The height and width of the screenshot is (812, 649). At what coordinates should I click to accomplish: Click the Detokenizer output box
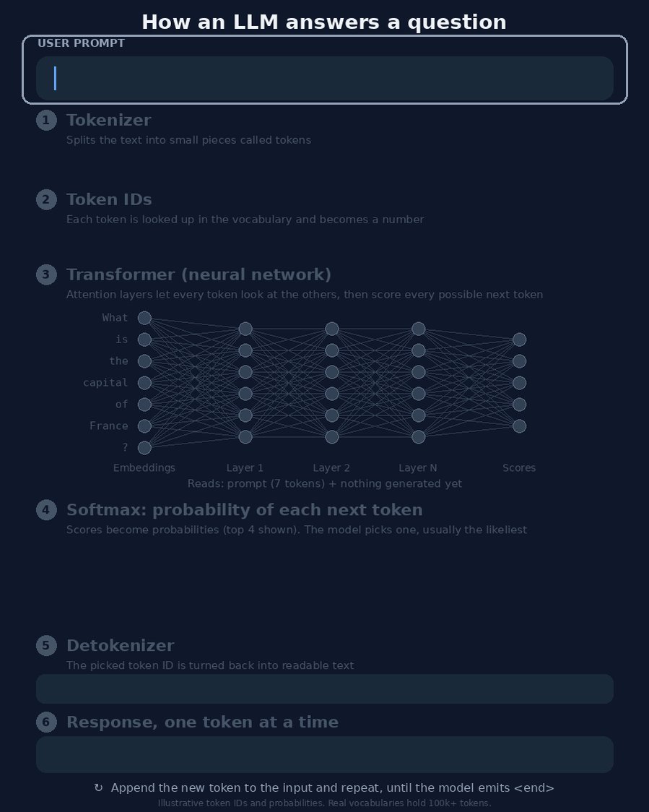tap(325, 688)
